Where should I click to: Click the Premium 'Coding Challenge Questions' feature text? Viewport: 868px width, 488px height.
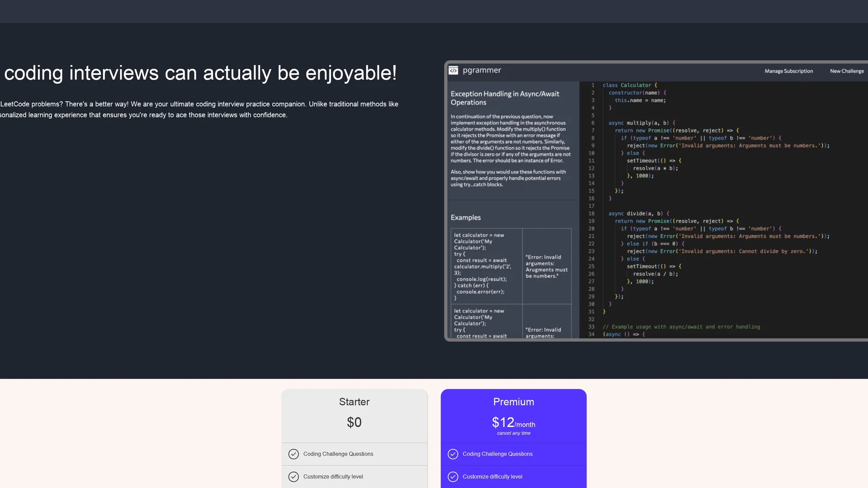tap(497, 454)
